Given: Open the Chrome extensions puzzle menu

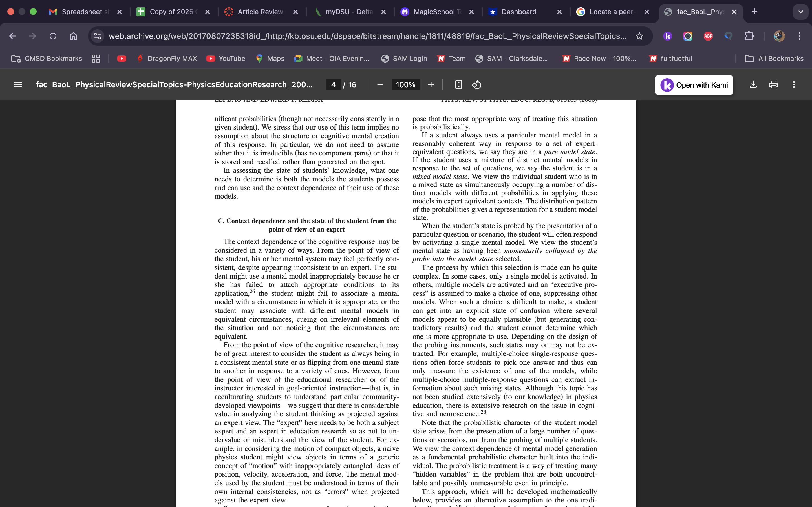Looking at the screenshot, I should 749,36.
